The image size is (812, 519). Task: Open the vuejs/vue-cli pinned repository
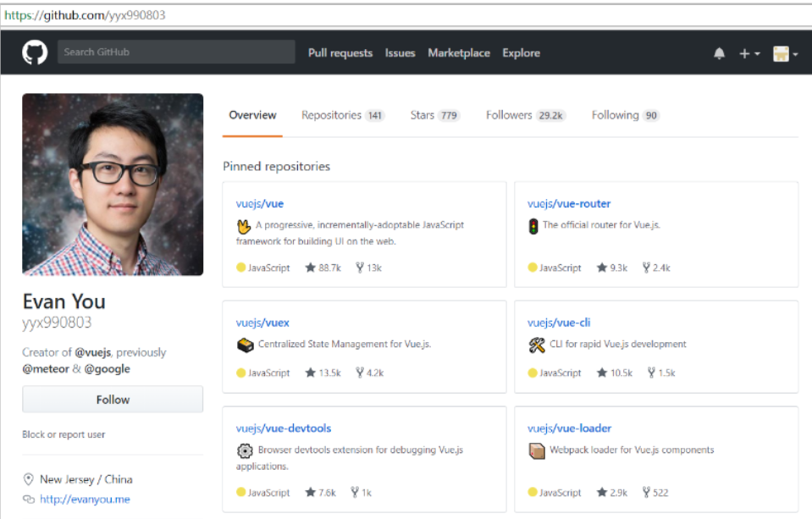558,323
